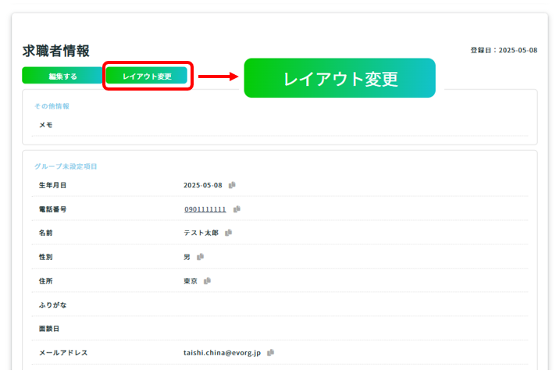The width and height of the screenshot is (556, 392).
Task: Copy the 生年月日 value 2025-05-08
Action: (x=232, y=185)
